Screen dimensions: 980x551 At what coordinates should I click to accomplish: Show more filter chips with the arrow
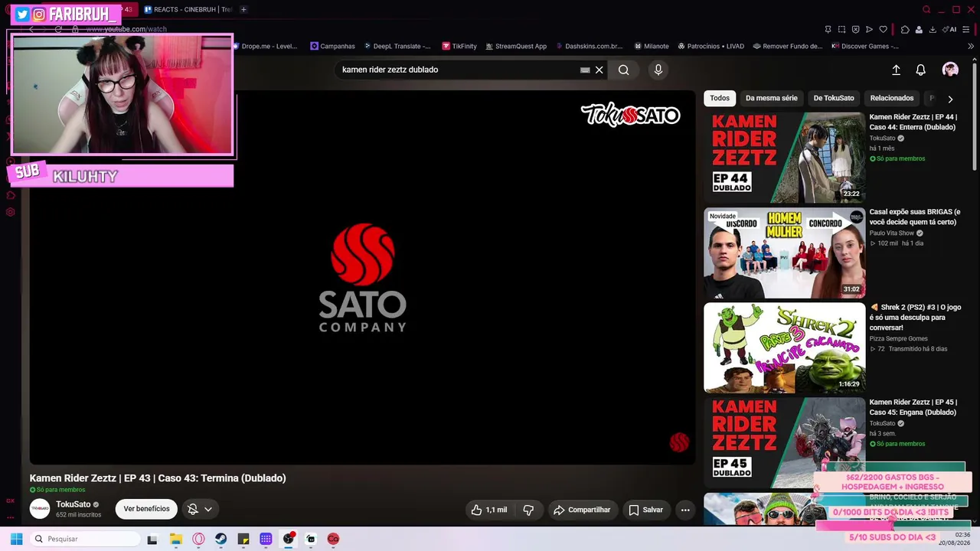click(950, 99)
